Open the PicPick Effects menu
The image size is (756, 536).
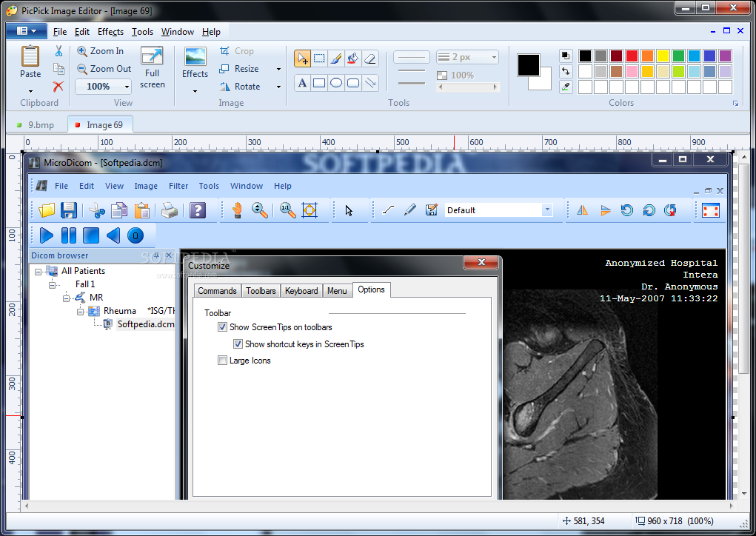tap(110, 32)
